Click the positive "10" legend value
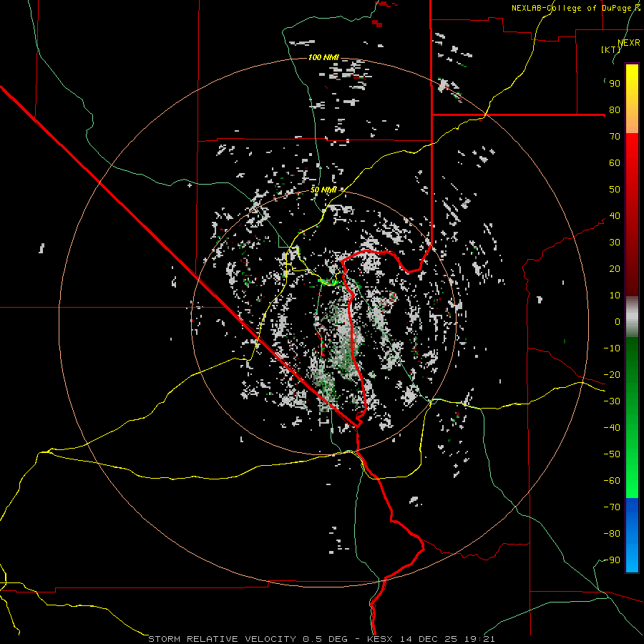The height and width of the screenshot is (644, 644). point(615,296)
